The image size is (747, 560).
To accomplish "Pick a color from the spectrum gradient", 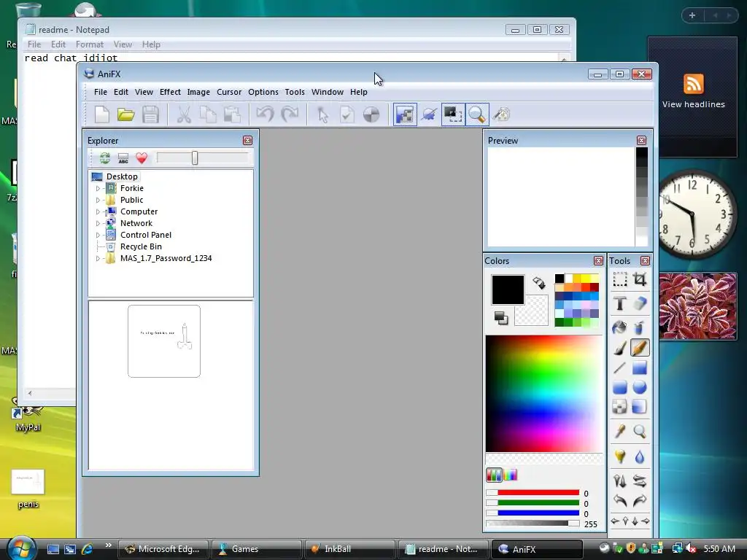I will tap(543, 394).
